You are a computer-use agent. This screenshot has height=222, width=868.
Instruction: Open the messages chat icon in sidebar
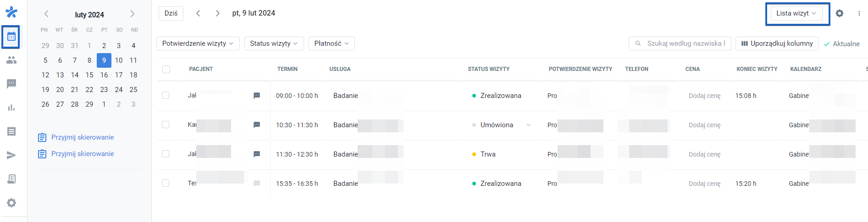pos(11,84)
